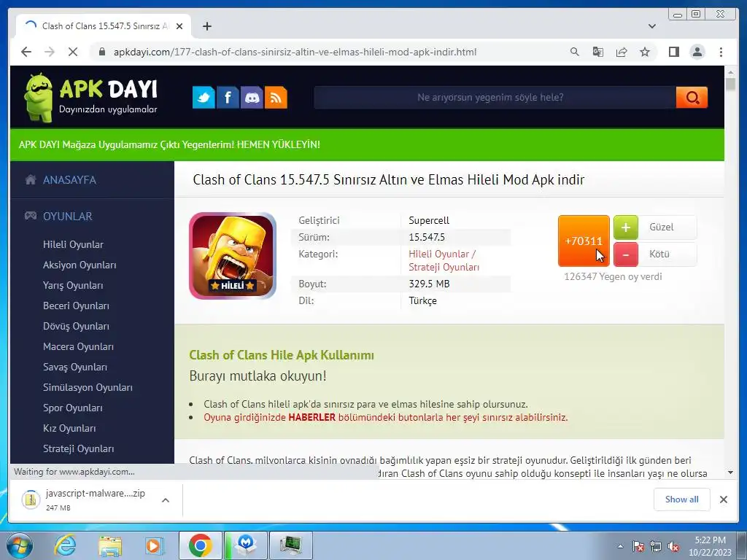747x560 pixels.
Task: Open the Malwarebytes taskbar app
Action: tap(245, 545)
